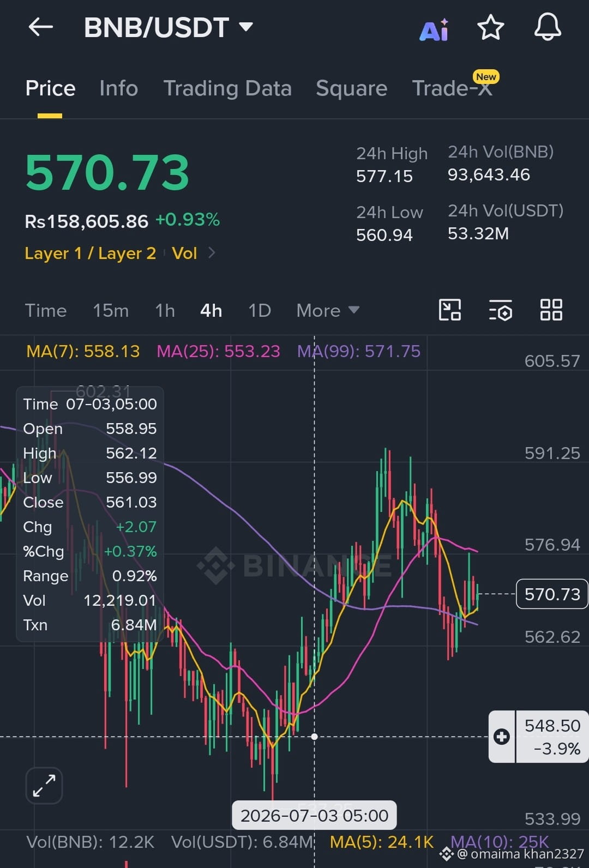Click the crosshair date label 2026-07-03 05:00

(x=314, y=816)
